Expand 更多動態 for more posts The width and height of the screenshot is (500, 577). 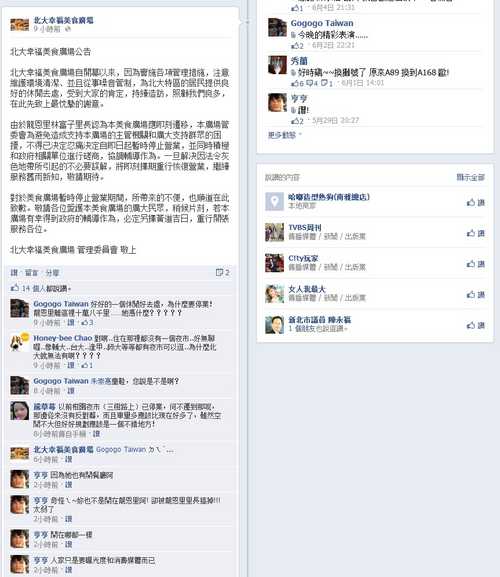point(284,135)
